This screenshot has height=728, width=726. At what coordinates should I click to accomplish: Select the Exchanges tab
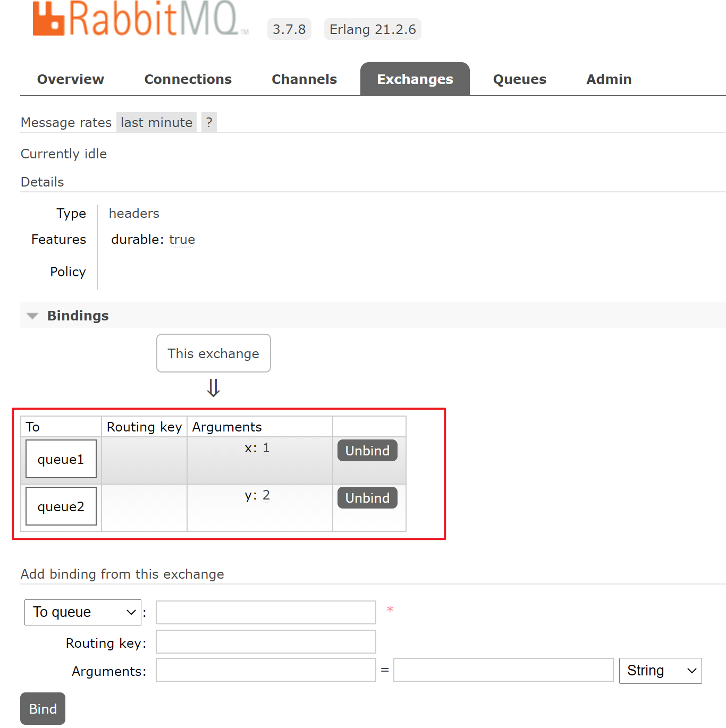tap(415, 79)
